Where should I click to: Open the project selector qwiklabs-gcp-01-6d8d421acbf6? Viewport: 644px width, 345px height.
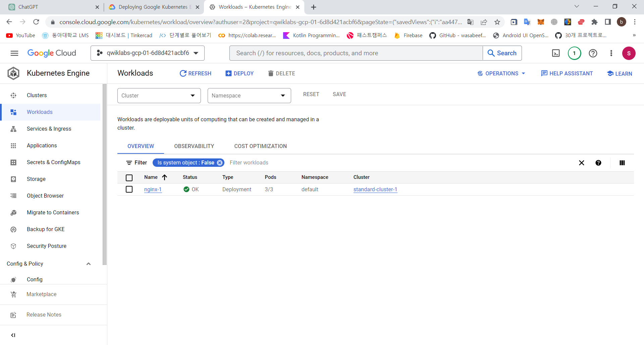[148, 53]
